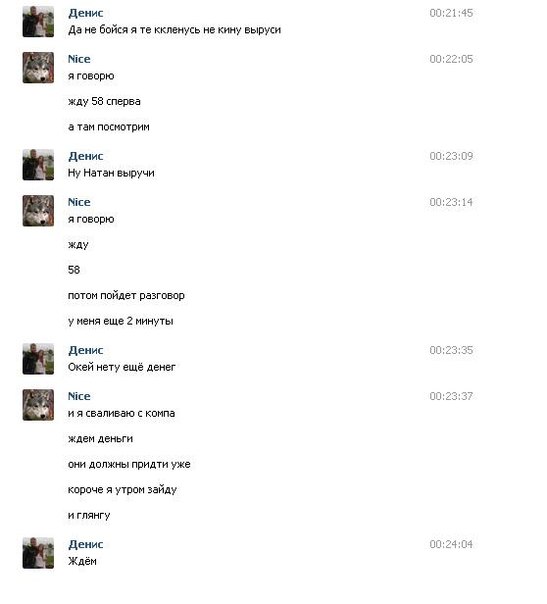
Task: Click Денис name above 'Ну Натан выручи'
Action: coord(86,156)
